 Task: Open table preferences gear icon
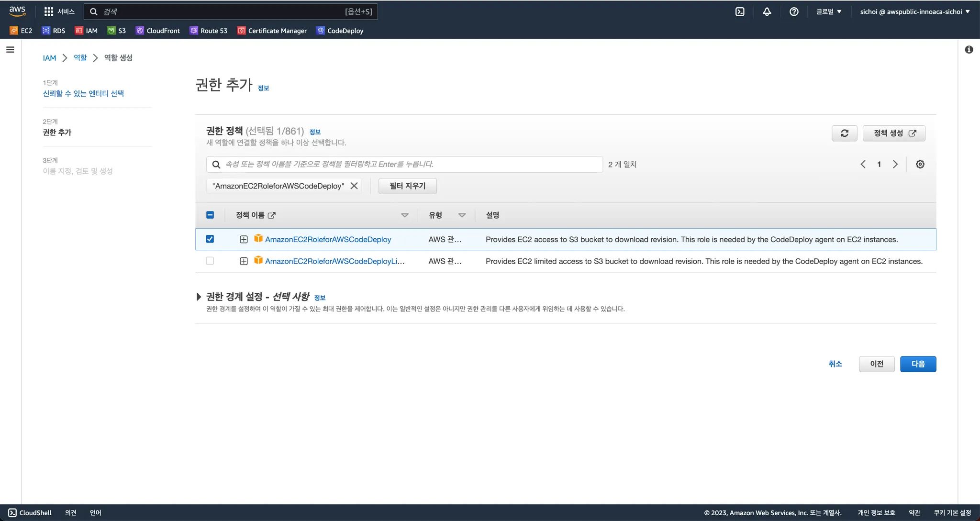pos(920,164)
